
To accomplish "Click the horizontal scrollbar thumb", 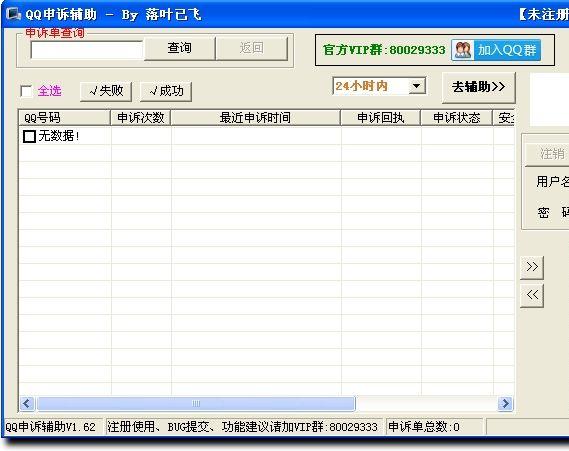I will [196, 403].
